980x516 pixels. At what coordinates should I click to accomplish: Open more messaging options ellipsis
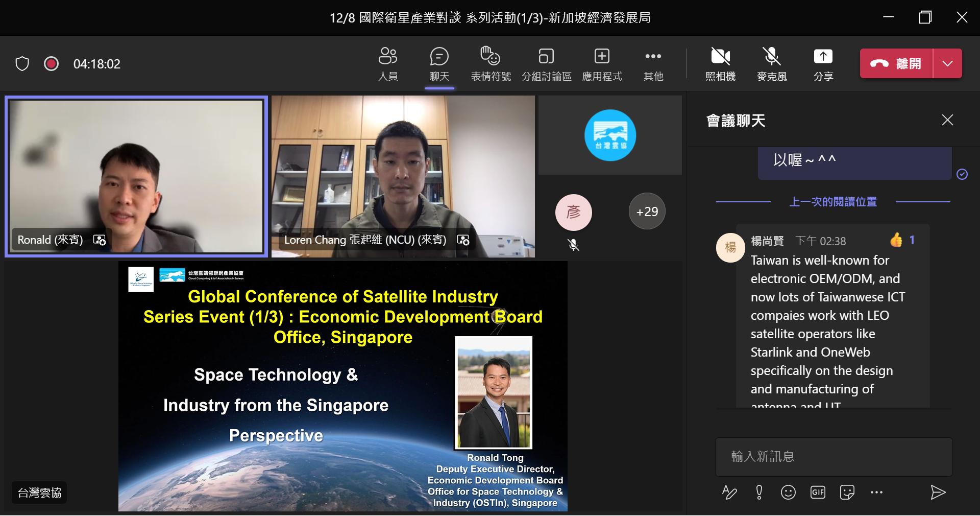coord(877,492)
